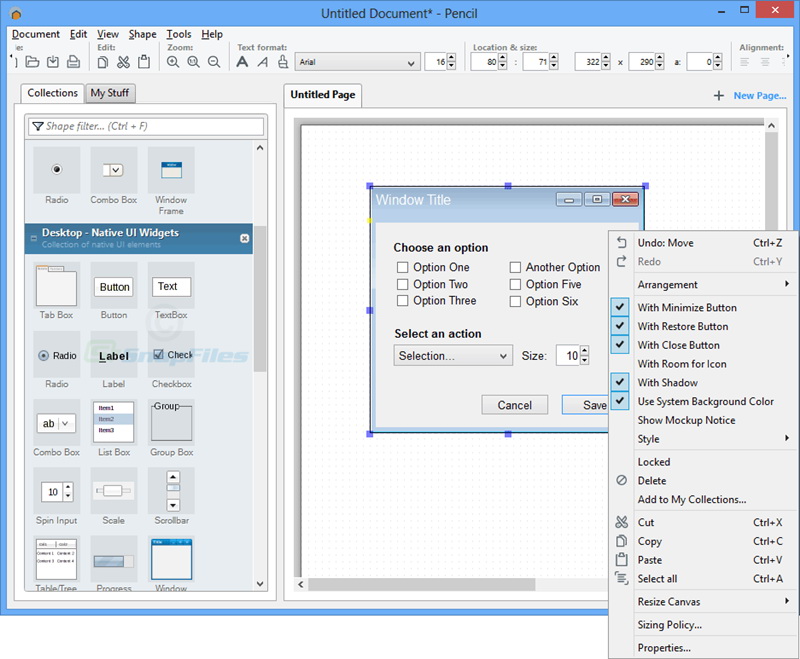Click the New Page... link
800x659 pixels.
(760, 95)
